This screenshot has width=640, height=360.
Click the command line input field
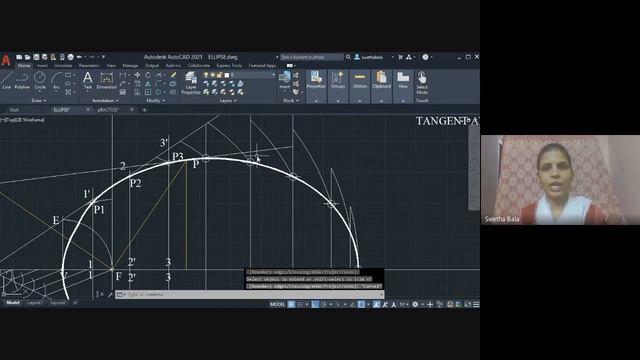coord(250,294)
